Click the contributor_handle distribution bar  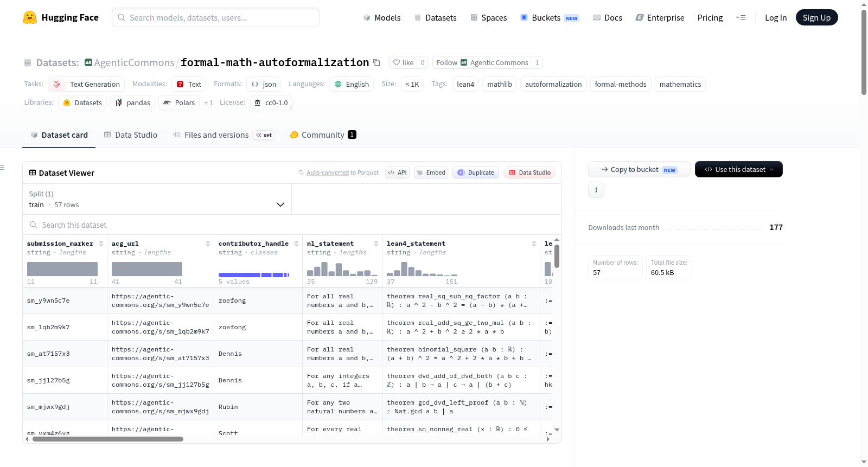pos(254,275)
